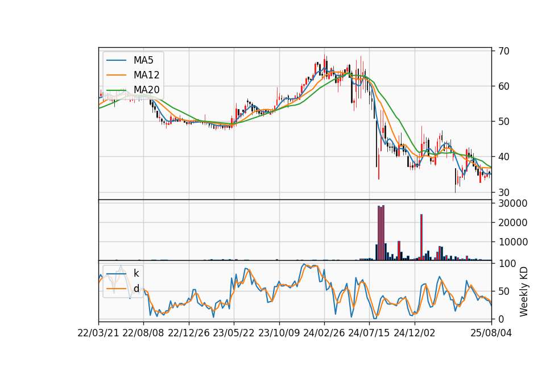Click the volume axis value 30000
This screenshot has height=392, width=546.
(x=512, y=203)
